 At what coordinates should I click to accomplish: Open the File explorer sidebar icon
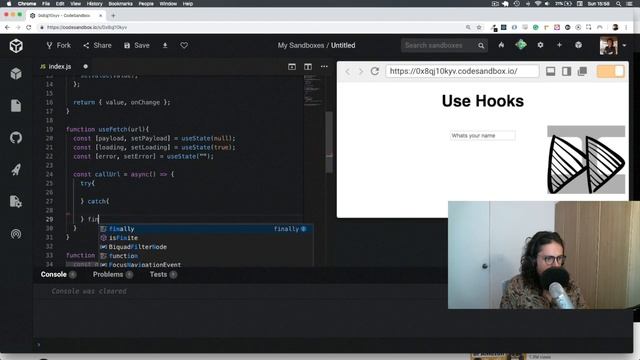[16, 106]
